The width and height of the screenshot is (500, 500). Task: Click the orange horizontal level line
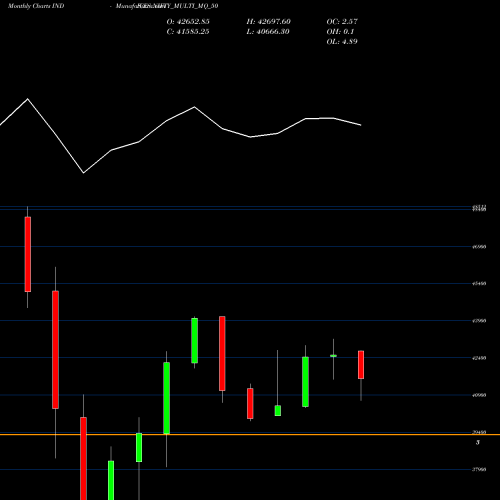pyautogui.click(x=250, y=434)
